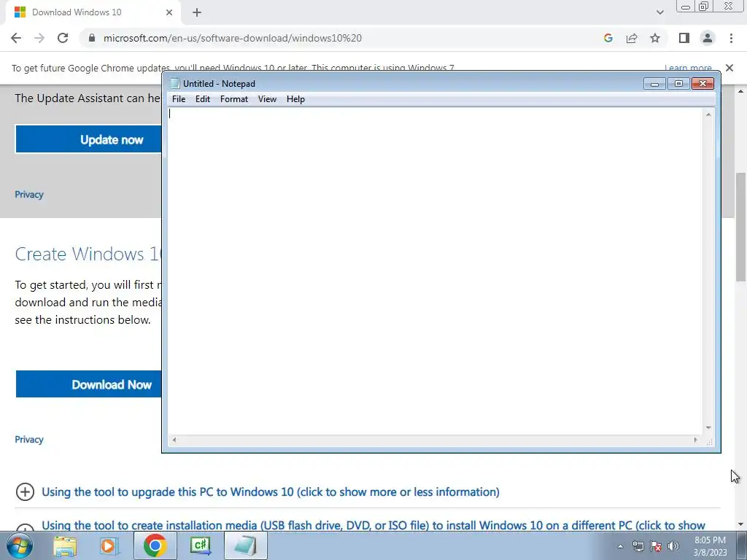This screenshot has width=747, height=560.
Task: Reload the Microsoft page
Action: pos(63,38)
